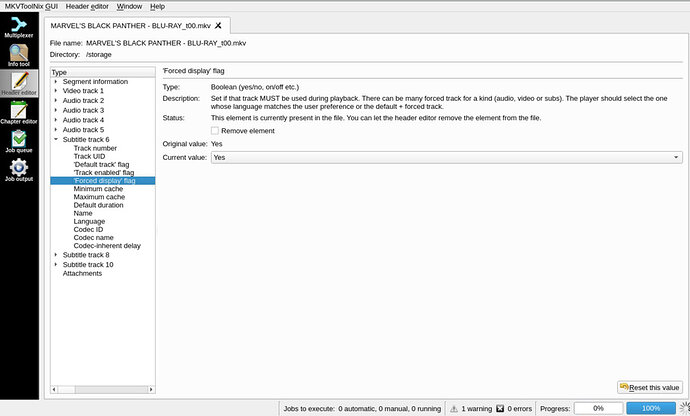The width and height of the screenshot is (690, 416).
Task: Select Track number item
Action: pos(95,148)
